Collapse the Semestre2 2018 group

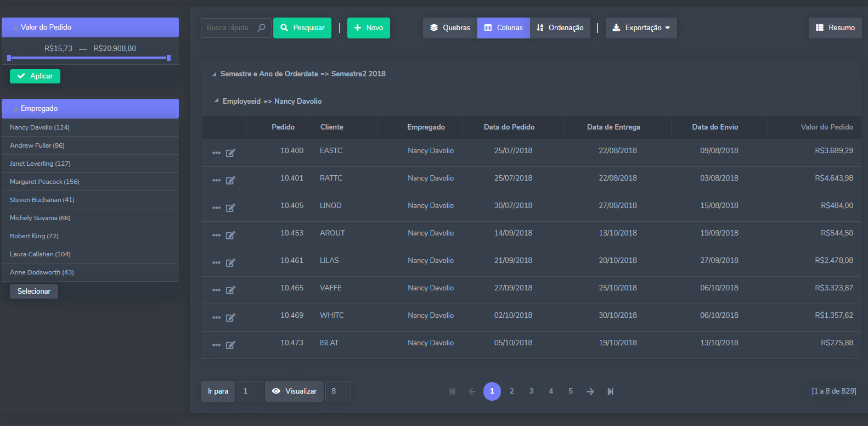[214, 74]
